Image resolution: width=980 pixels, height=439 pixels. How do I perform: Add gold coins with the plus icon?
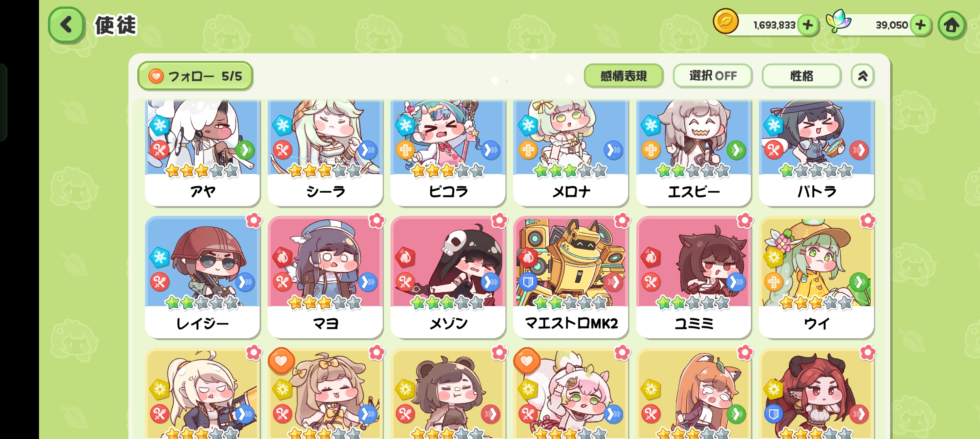click(808, 25)
